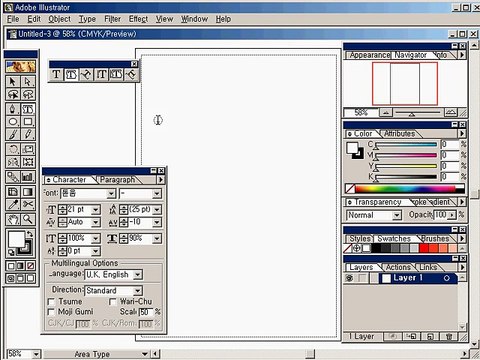This screenshot has height=360, width=480.
Task: Switch to the Attributes tab
Action: tap(399, 134)
